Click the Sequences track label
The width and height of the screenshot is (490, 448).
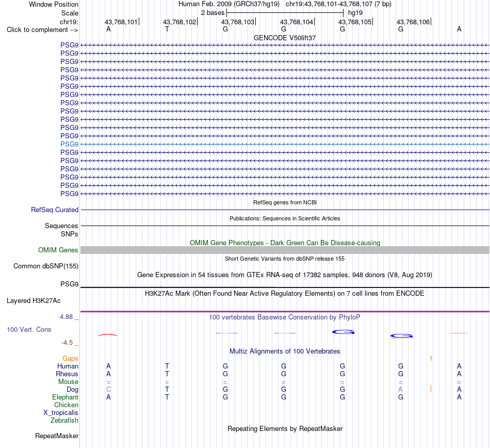(61, 226)
